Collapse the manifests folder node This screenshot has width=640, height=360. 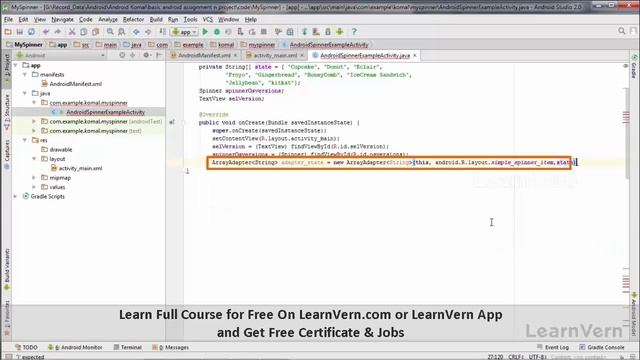click(x=25, y=75)
